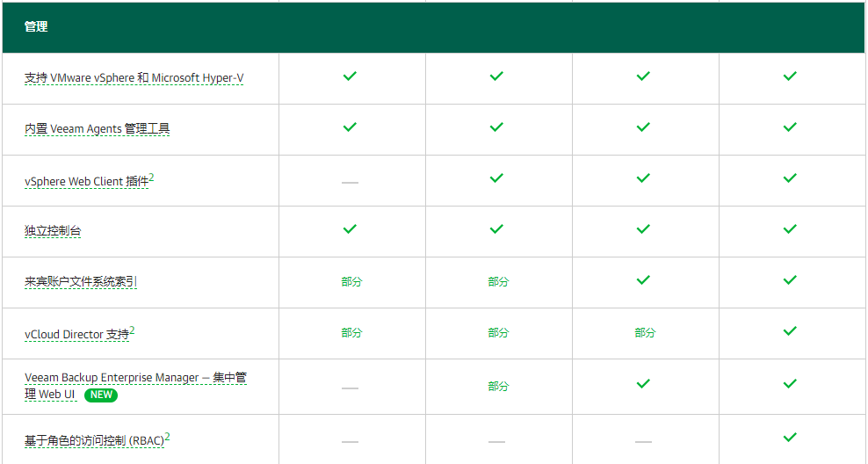Click the fourth-column checkmark in 来宾账户文件系统索引 row
The width and height of the screenshot is (868, 464).
790,280
